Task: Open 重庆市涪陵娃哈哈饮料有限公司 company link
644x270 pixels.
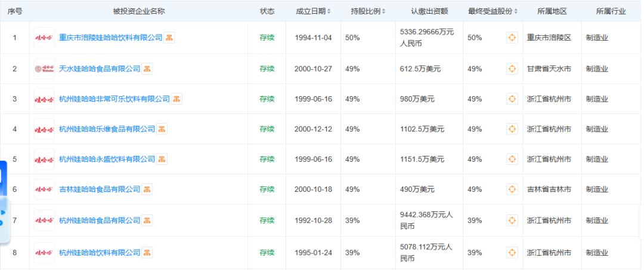Action: (111, 38)
